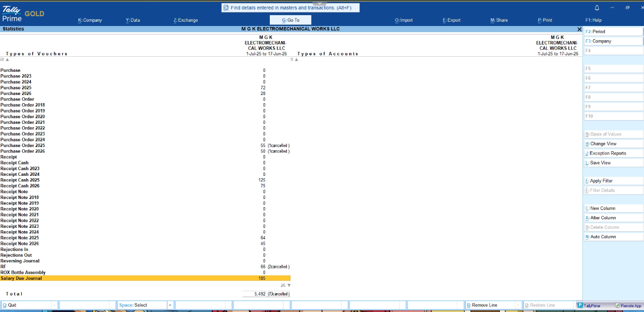
Task: Collapse voucher list with the top up arrow
Action: pos(7,60)
